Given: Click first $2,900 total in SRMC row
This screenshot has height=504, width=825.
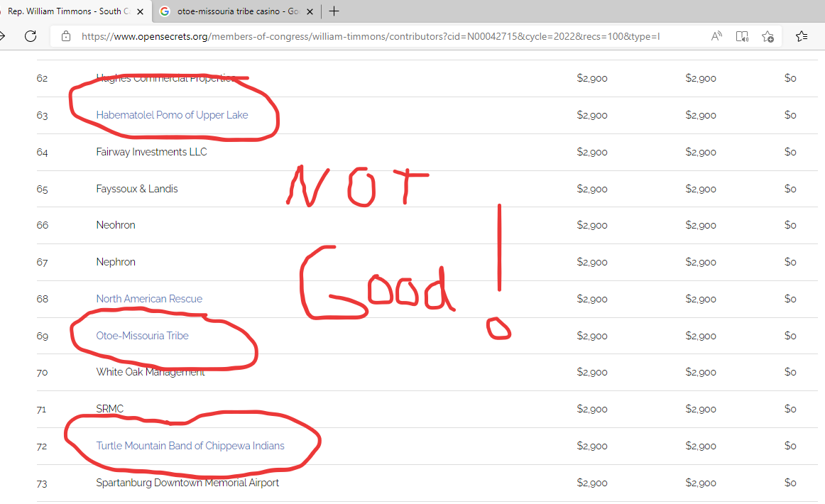Looking at the screenshot, I should coord(592,409).
